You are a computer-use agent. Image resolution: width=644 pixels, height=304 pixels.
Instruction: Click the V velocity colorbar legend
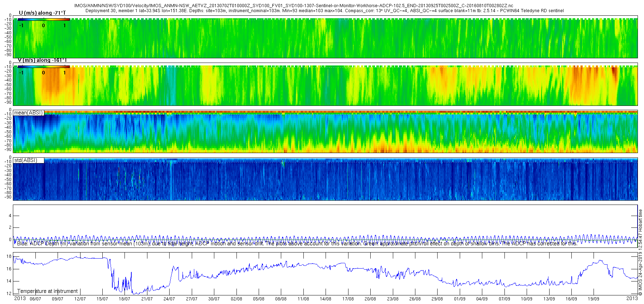(44, 70)
